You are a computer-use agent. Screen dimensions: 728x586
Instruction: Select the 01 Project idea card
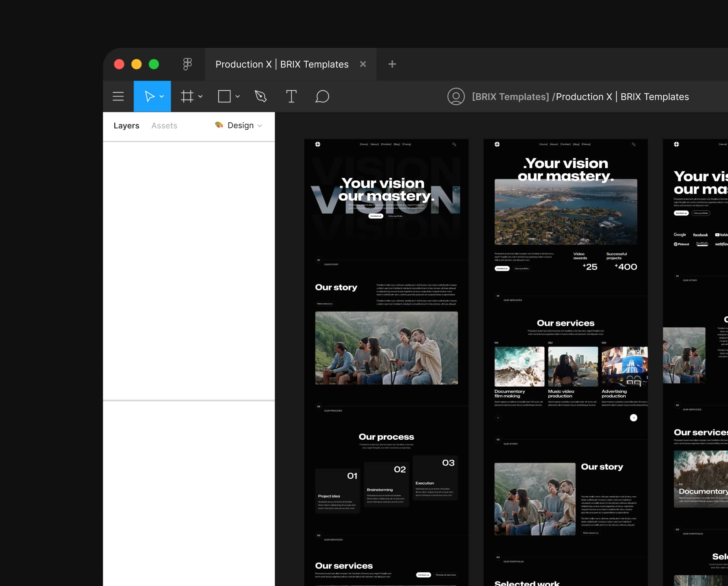(x=338, y=491)
